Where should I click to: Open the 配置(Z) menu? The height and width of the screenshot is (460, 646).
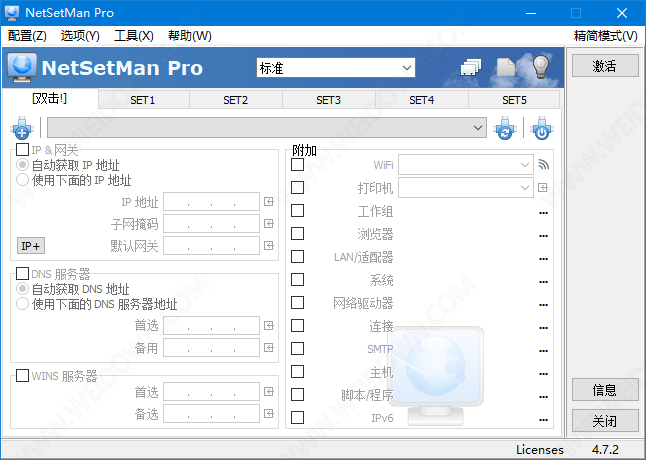[27, 36]
